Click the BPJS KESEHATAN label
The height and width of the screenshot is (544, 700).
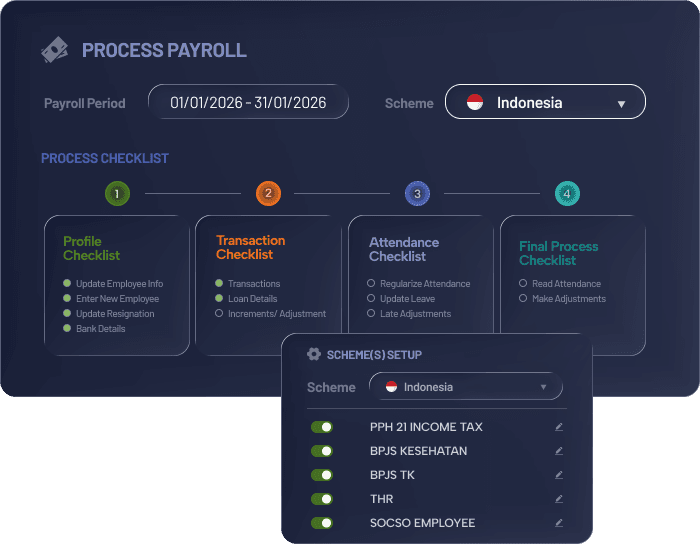(x=418, y=451)
